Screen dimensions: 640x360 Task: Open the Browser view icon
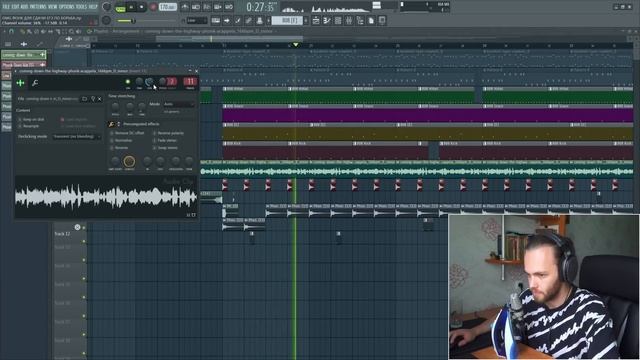click(x=360, y=20)
